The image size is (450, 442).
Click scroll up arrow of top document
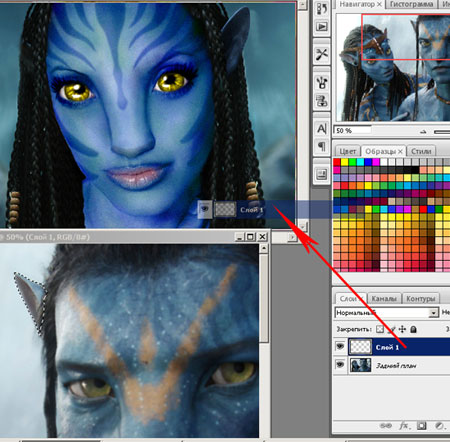tap(302, 5)
